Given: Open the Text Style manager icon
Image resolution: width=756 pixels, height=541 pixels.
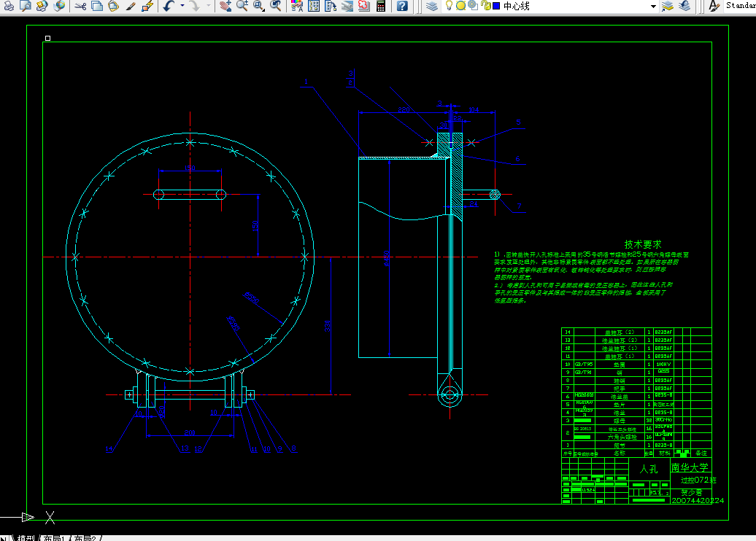Looking at the screenshot, I should [x=714, y=6].
